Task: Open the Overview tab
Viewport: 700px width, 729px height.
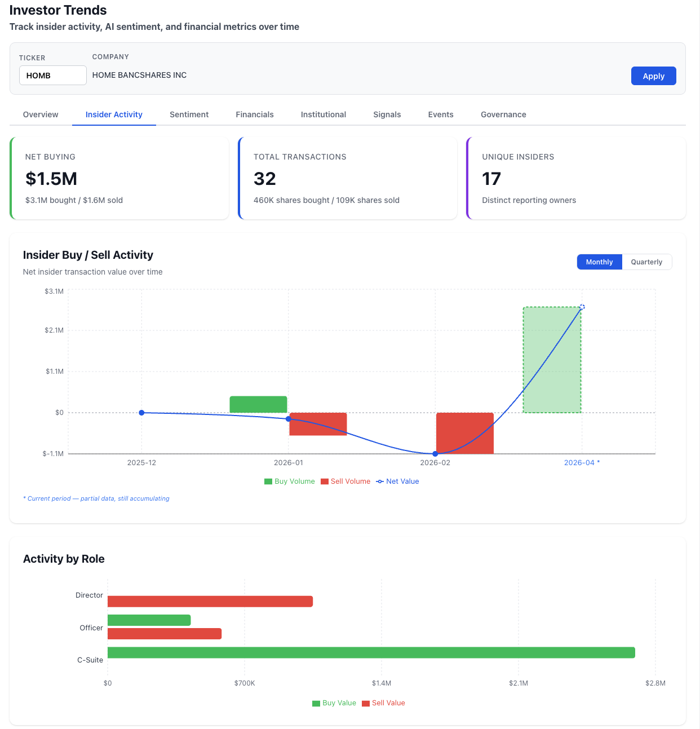Action: (40, 114)
